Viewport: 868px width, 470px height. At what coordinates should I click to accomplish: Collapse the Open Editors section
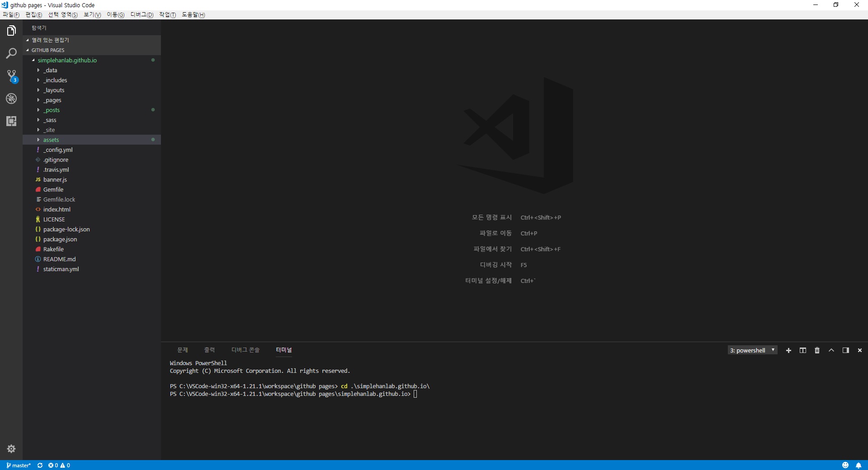tap(92, 40)
